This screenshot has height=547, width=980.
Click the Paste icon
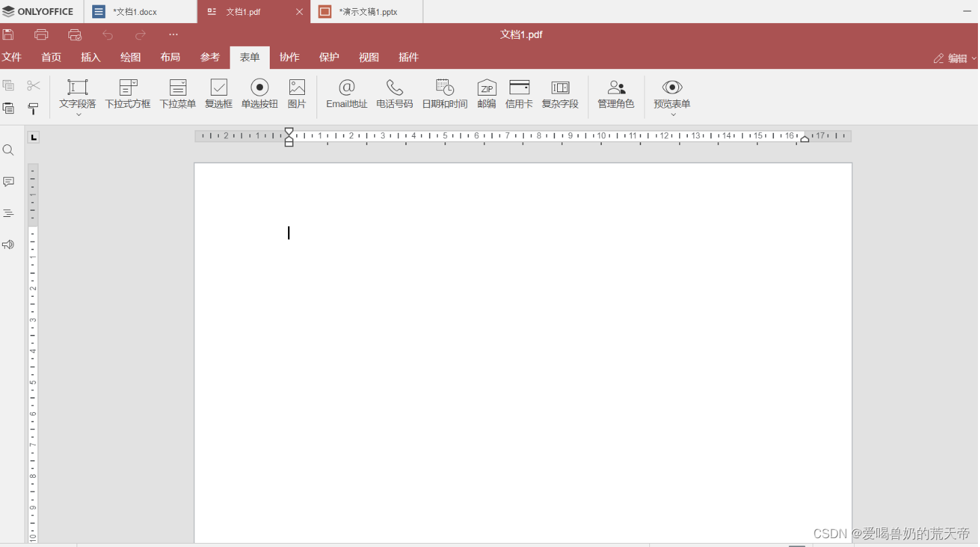(x=9, y=108)
